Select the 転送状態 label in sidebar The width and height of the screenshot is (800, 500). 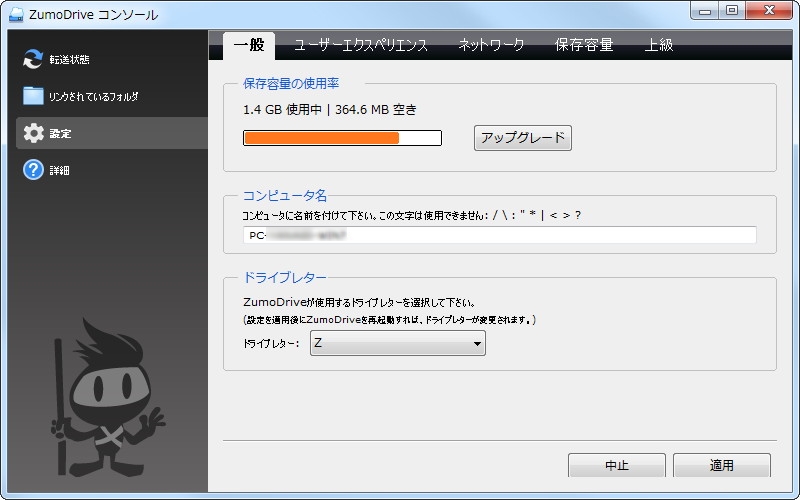click(69, 60)
